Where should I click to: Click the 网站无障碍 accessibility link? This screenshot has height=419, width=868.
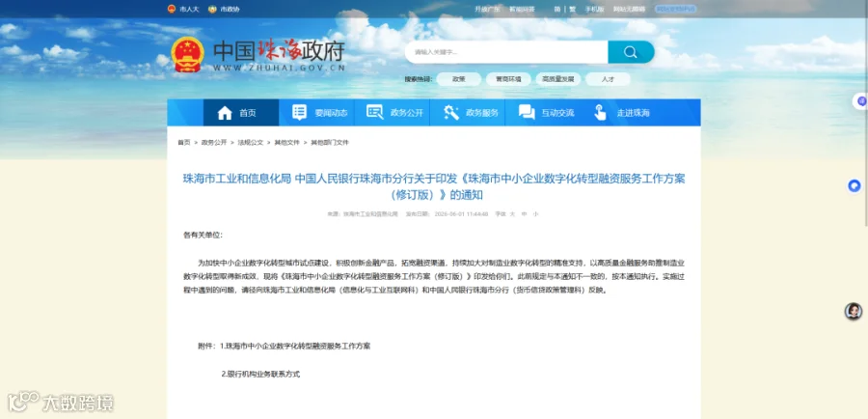pyautogui.click(x=630, y=9)
